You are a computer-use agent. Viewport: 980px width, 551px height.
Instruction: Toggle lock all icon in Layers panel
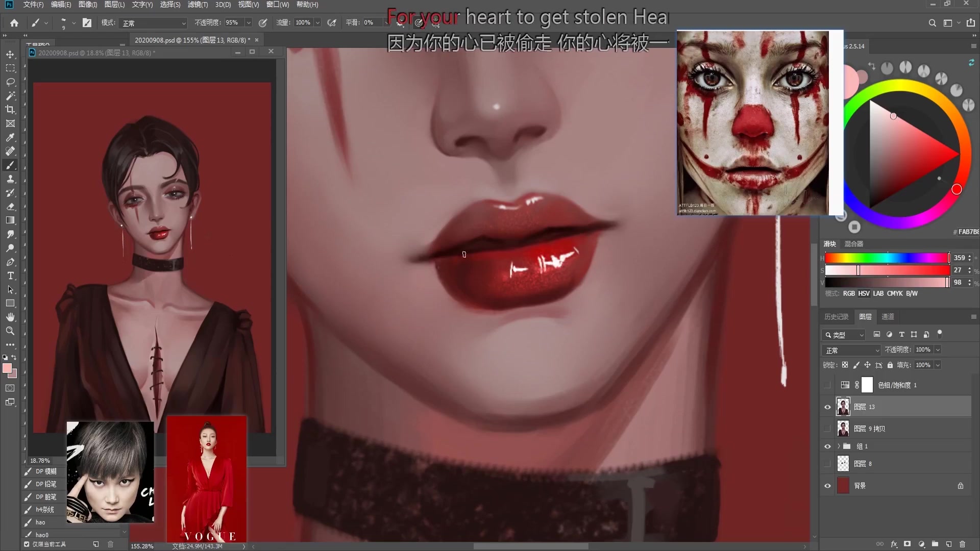(890, 365)
